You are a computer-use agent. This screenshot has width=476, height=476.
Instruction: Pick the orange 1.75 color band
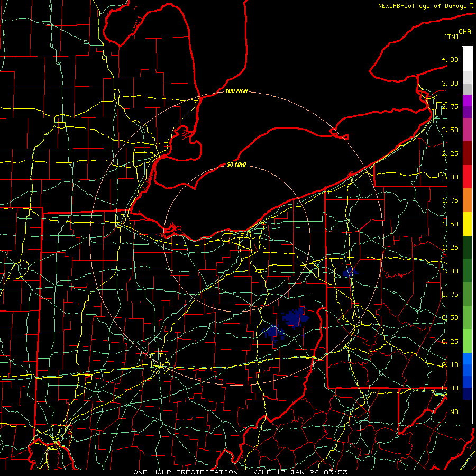467,200
